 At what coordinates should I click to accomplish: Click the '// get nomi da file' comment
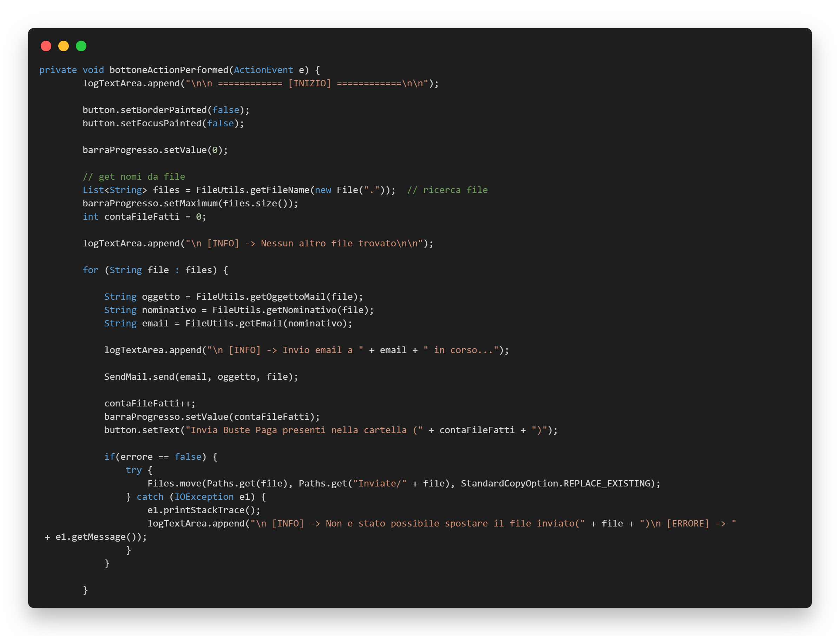coord(134,177)
